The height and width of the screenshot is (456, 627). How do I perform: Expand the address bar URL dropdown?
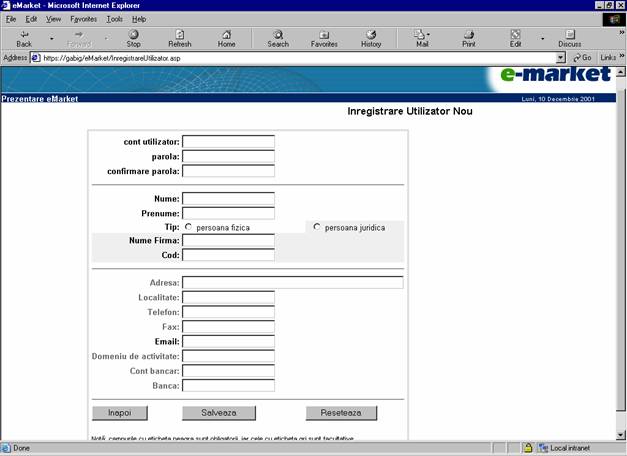pyautogui.click(x=561, y=58)
